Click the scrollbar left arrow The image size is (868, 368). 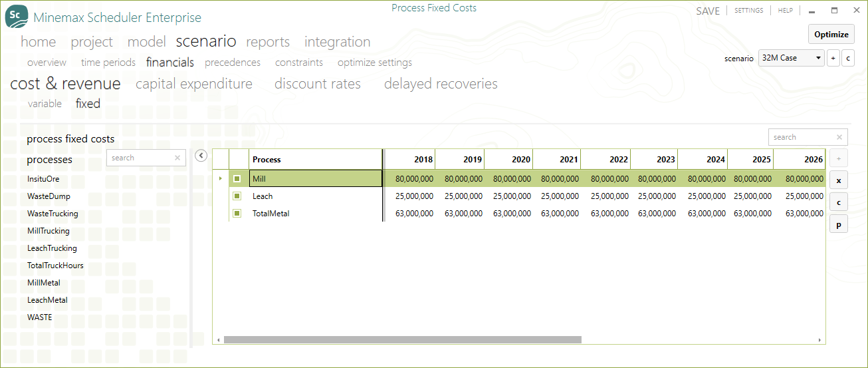(219, 340)
